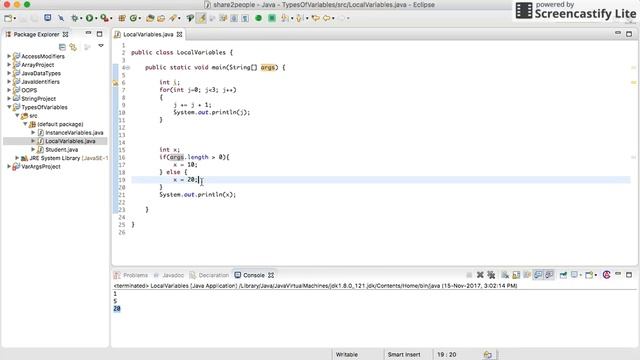Expand the JavaDataTypes project
Viewport: 640px width, 360px height.
(9, 73)
